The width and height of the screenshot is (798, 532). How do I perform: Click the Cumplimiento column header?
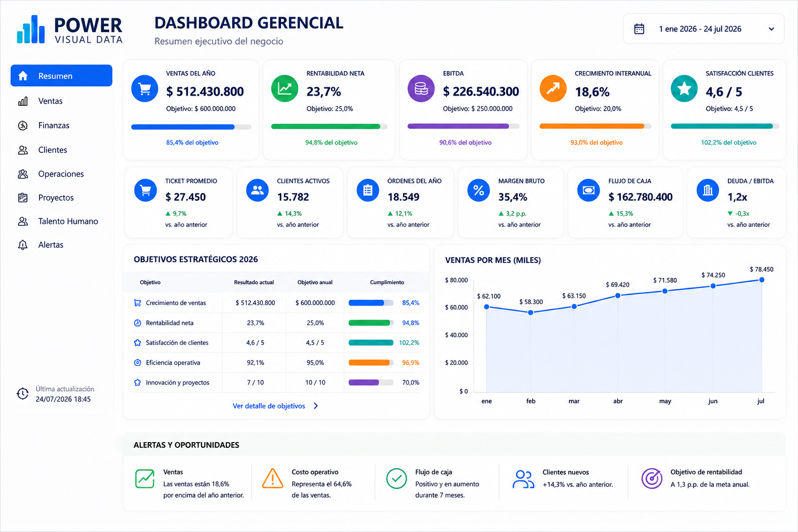[x=387, y=283]
